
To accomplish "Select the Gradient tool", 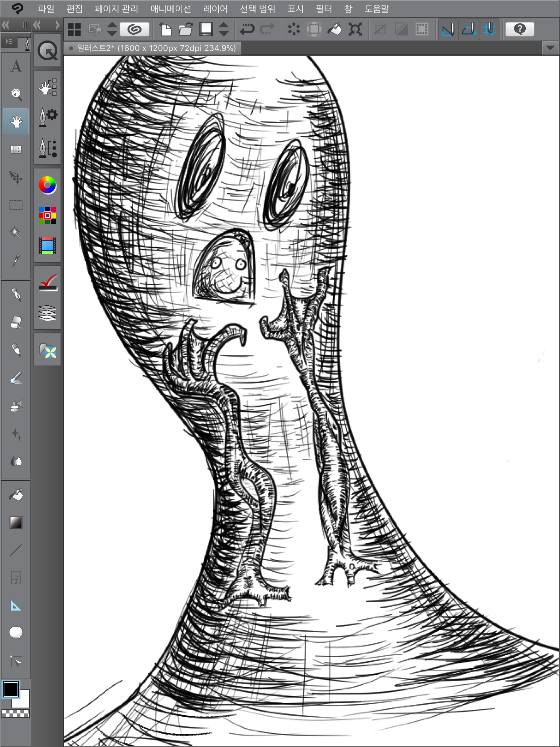I will [16, 522].
